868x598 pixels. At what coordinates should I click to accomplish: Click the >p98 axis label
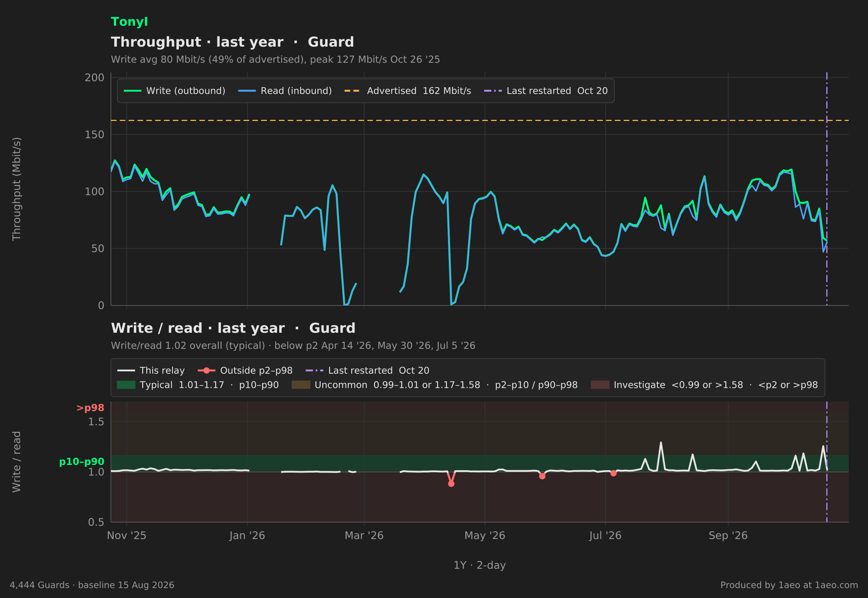[90, 408]
